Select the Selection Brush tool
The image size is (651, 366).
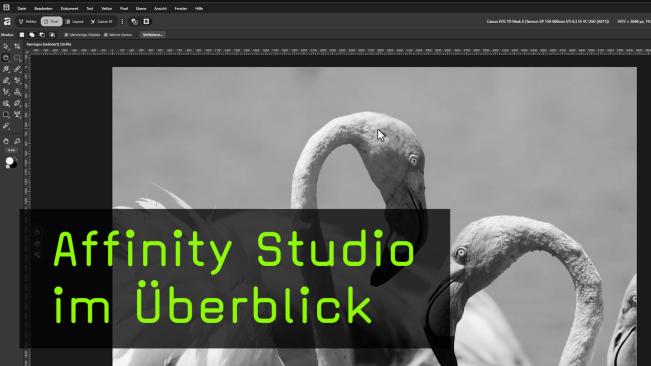[6, 69]
